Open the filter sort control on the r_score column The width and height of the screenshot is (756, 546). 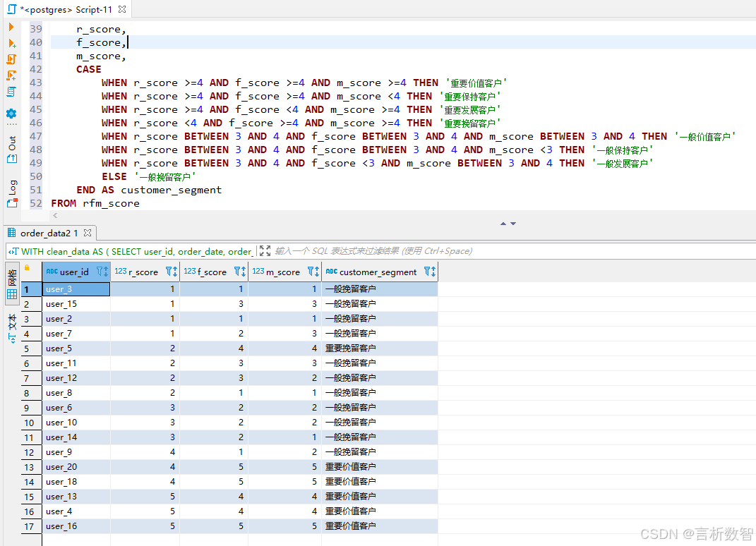click(x=172, y=272)
